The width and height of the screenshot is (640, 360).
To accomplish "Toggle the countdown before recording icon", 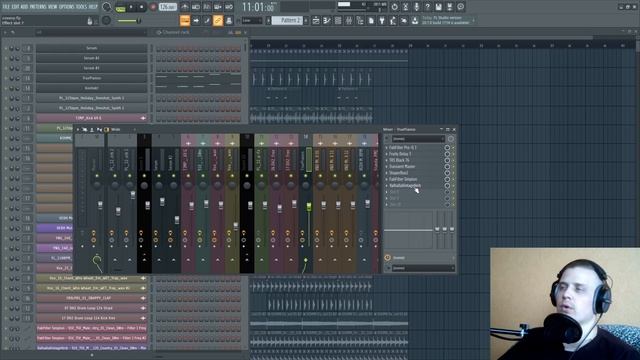I will click(207, 7).
